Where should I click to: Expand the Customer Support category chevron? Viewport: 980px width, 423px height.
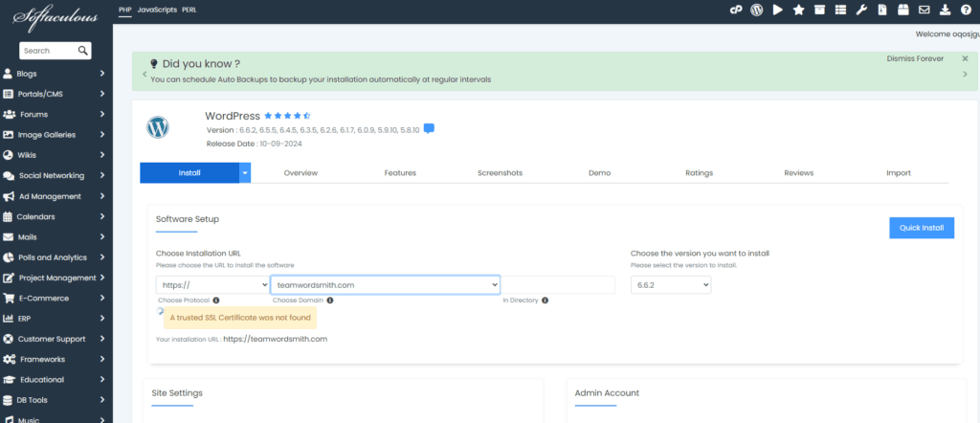coord(101,340)
